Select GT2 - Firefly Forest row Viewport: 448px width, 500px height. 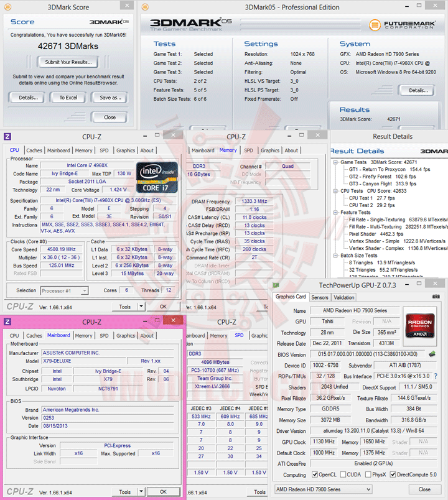point(382,177)
